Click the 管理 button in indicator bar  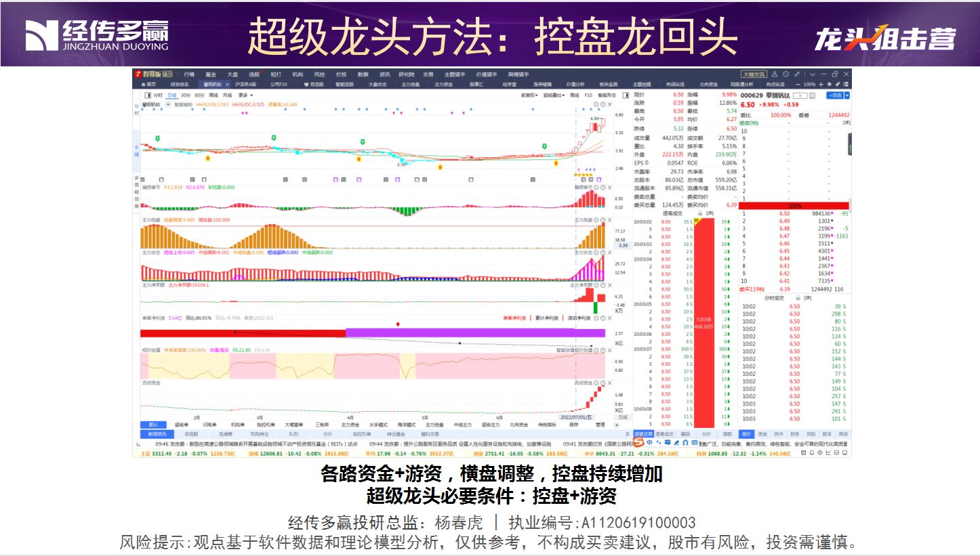click(x=600, y=425)
